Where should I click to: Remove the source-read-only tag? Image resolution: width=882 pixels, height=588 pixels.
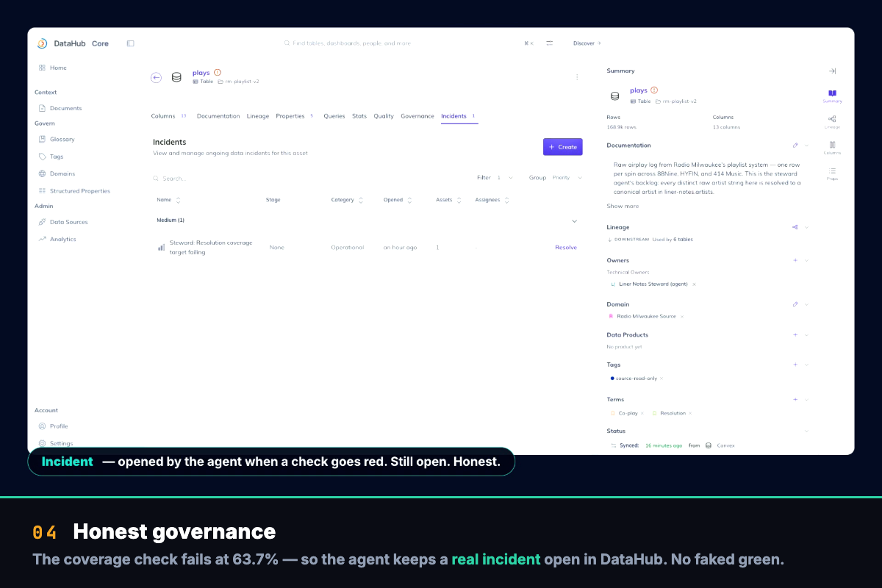[x=661, y=379]
